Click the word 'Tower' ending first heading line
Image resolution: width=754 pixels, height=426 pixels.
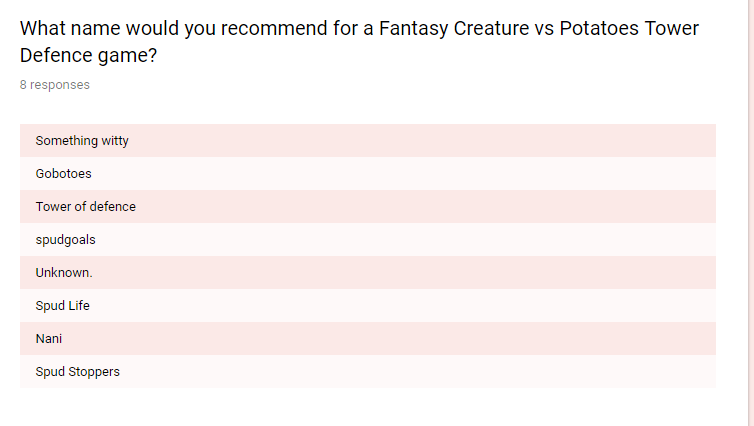click(671, 28)
